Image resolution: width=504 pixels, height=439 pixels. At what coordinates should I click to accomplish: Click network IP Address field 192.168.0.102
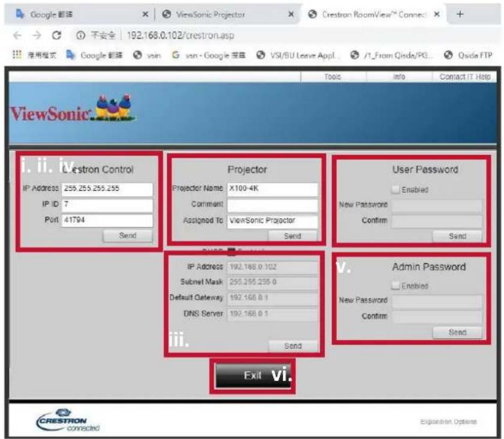point(272,267)
